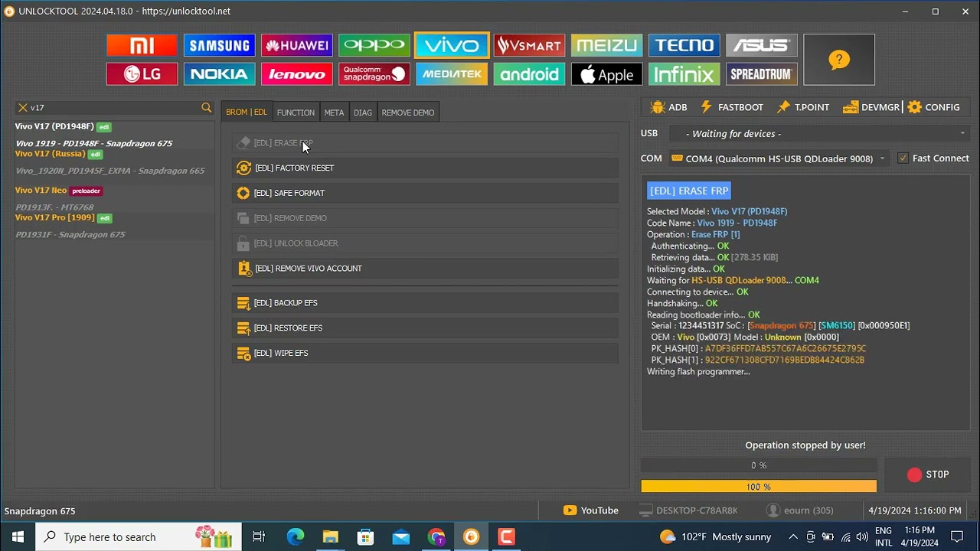Switch to DIAG tab
Screen dimensions: 980x551
tap(363, 112)
